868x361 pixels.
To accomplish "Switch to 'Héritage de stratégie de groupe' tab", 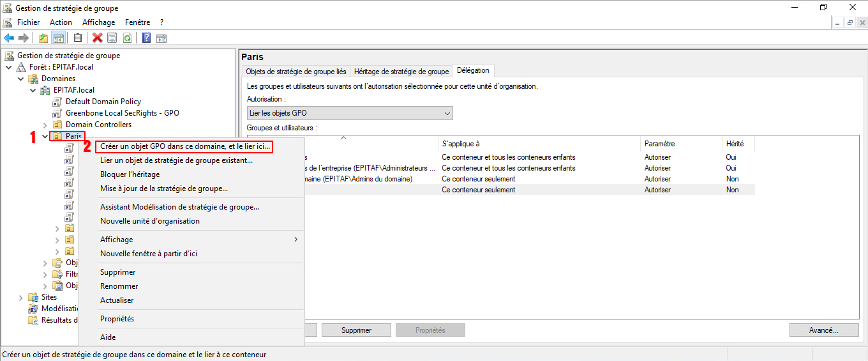I will coord(401,72).
